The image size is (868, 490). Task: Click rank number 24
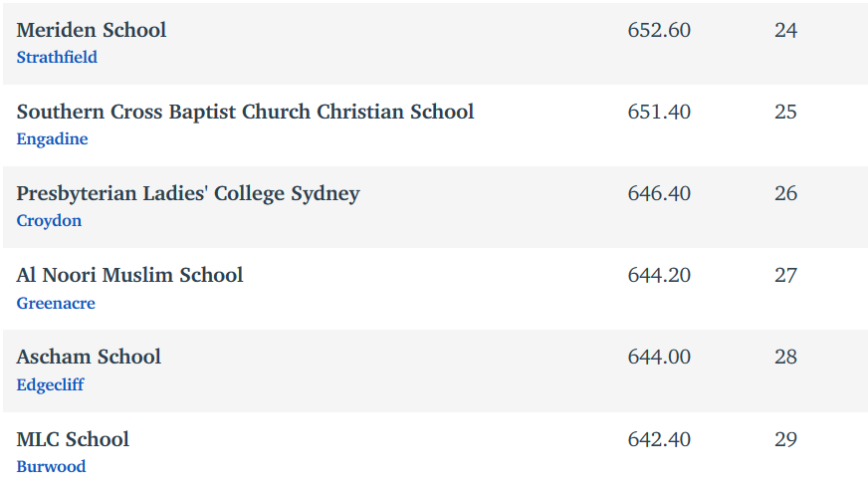[785, 30]
